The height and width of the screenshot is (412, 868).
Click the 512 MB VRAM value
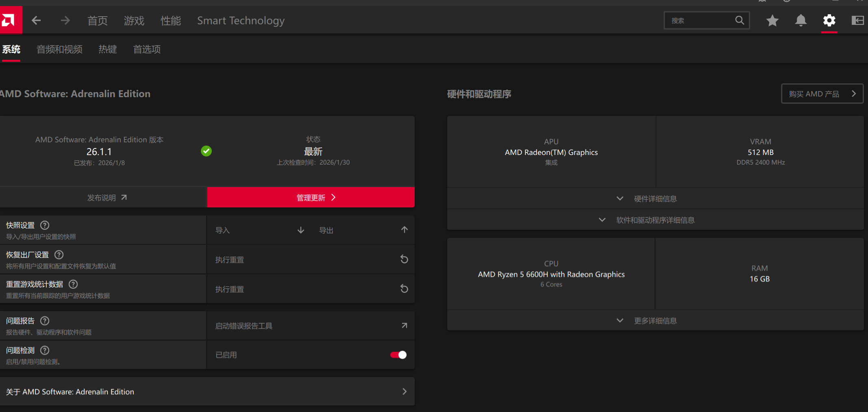pos(761,152)
